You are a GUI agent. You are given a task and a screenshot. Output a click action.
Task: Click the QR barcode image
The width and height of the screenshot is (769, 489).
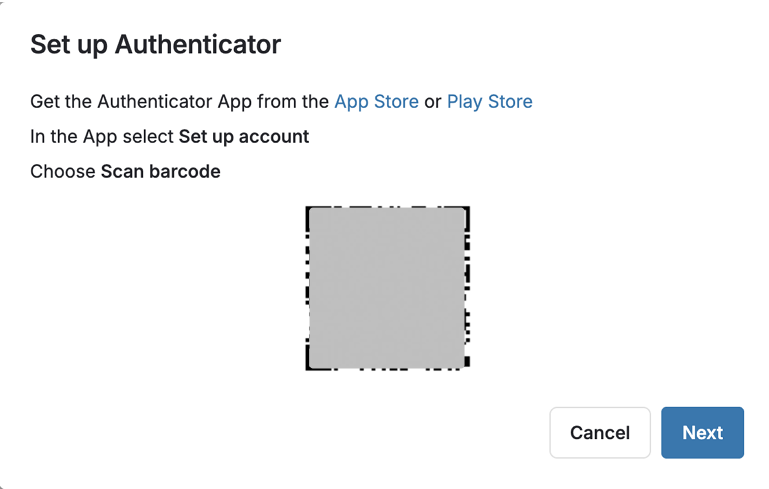tap(388, 288)
